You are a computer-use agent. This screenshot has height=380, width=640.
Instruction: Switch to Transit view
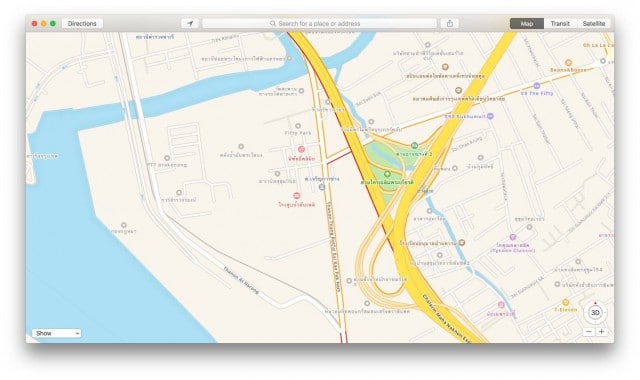560,24
